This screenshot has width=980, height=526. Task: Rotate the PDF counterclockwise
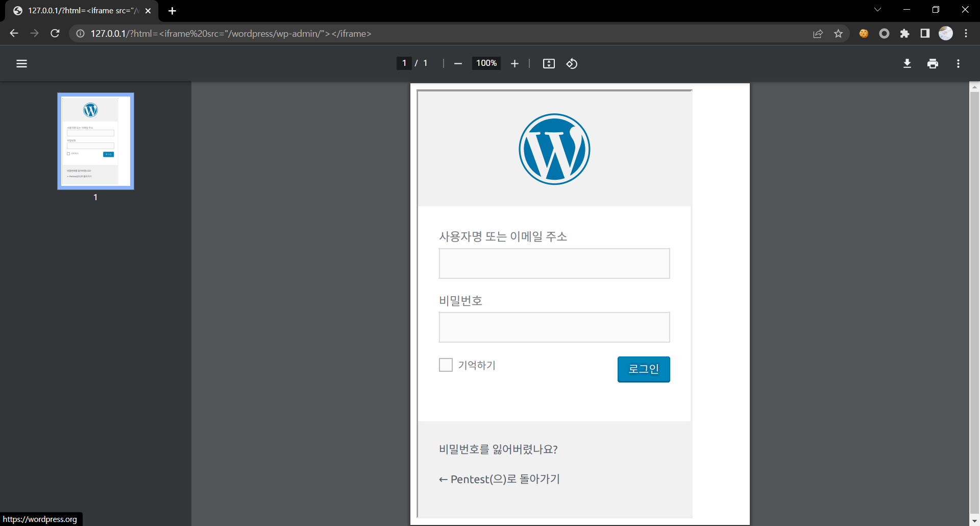point(572,64)
